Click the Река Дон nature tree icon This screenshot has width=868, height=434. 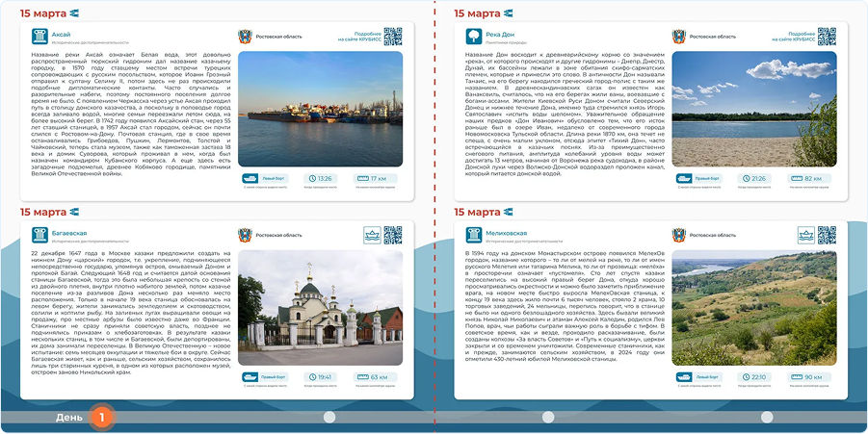click(474, 37)
